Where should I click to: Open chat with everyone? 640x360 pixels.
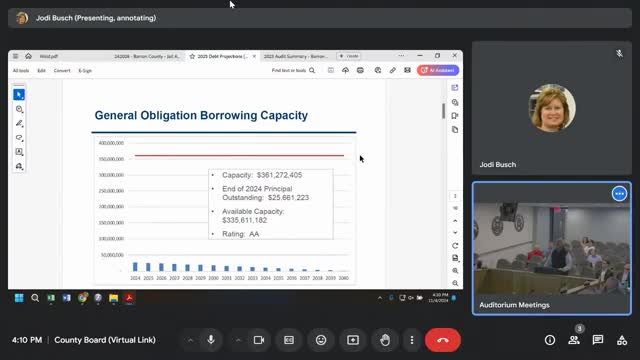pos(598,340)
